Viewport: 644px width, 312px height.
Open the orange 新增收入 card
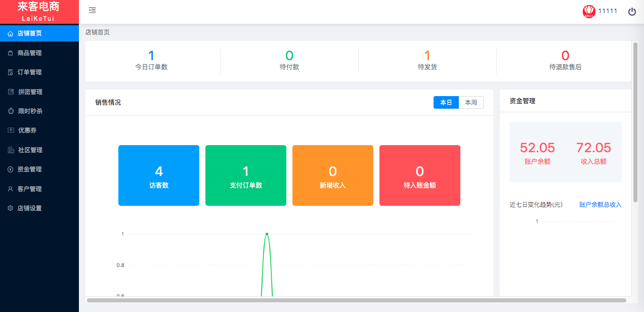coord(333,175)
